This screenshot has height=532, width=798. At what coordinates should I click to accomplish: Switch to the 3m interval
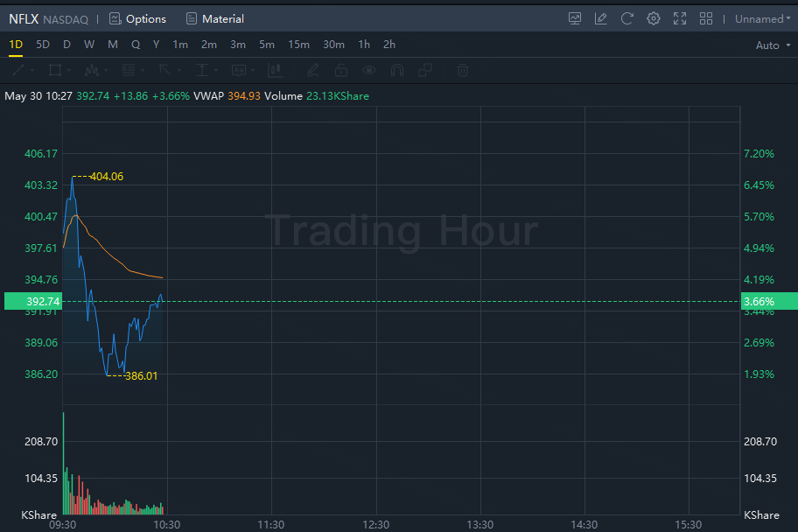(x=238, y=45)
